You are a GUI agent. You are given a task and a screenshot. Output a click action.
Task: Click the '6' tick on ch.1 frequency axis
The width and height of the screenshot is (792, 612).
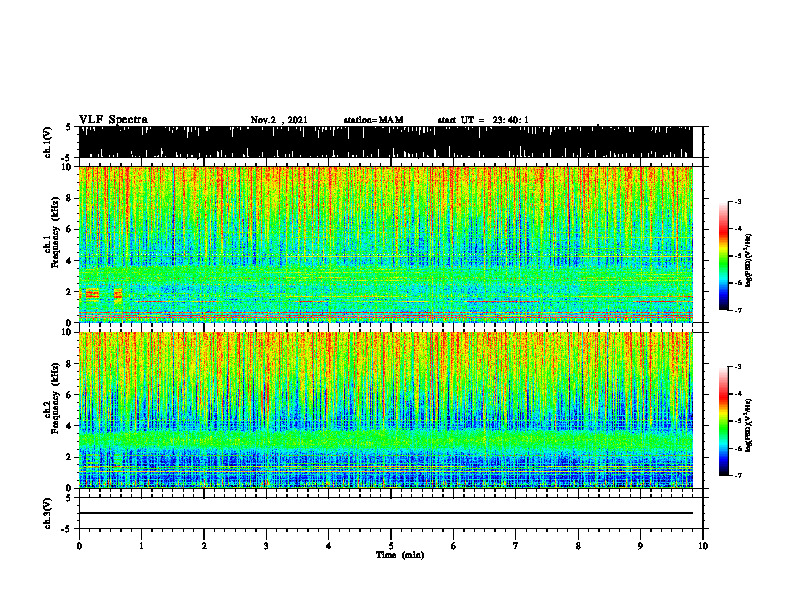[69, 229]
